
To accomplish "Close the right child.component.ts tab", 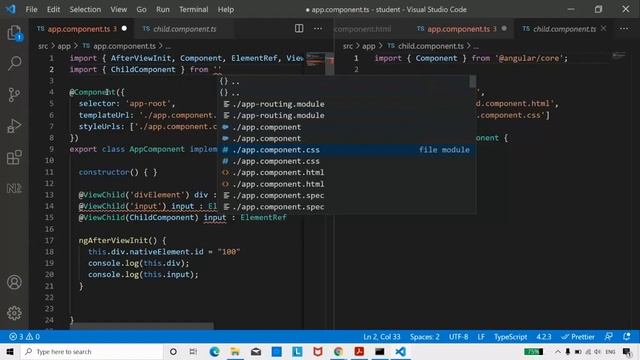I will pos(604,28).
